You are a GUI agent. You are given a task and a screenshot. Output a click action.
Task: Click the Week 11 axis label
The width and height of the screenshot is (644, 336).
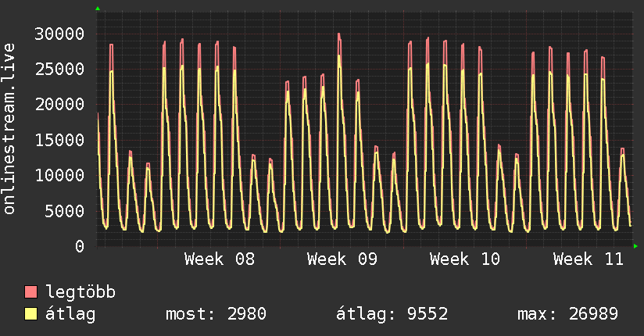[x=589, y=259]
